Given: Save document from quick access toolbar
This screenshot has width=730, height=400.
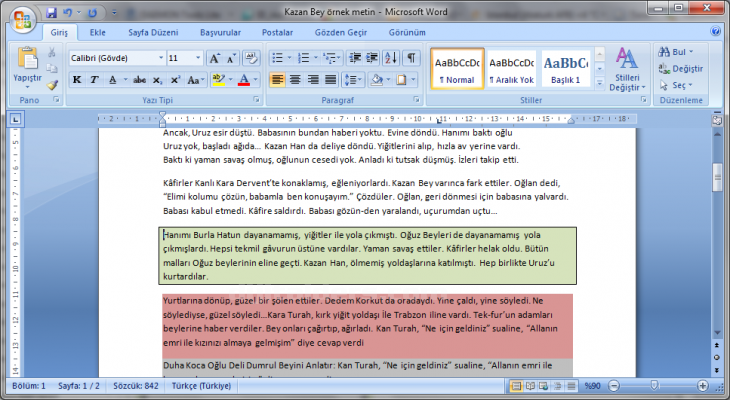Looking at the screenshot, I should [52, 13].
